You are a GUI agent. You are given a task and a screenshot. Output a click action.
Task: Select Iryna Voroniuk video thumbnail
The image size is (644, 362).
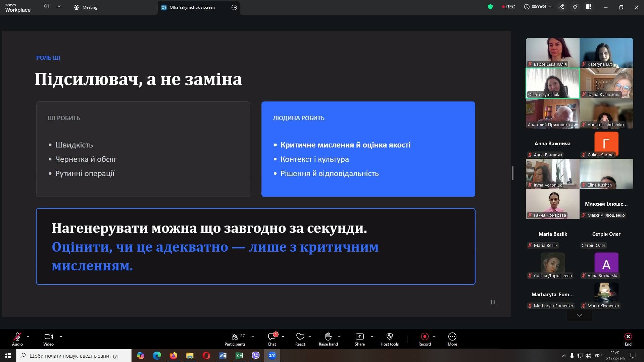tap(552, 174)
